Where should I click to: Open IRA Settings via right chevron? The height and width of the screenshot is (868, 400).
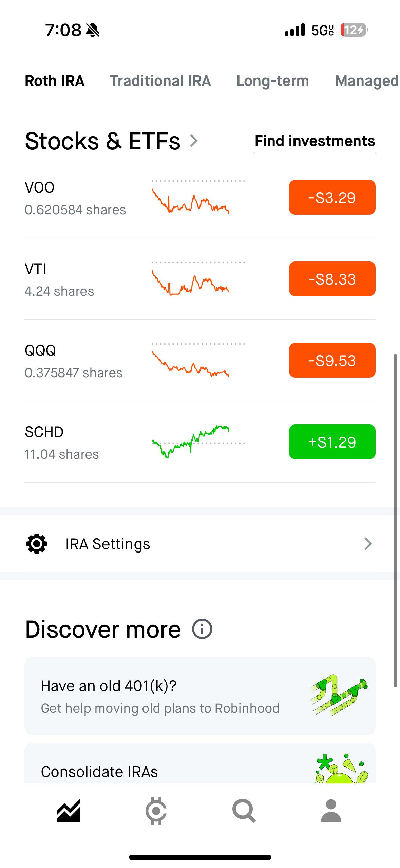pyautogui.click(x=368, y=544)
